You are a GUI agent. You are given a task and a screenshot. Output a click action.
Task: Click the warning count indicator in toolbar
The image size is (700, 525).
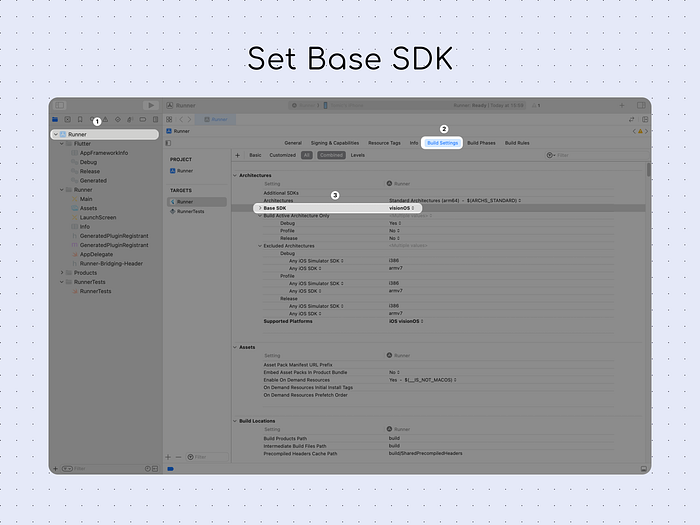click(536, 105)
